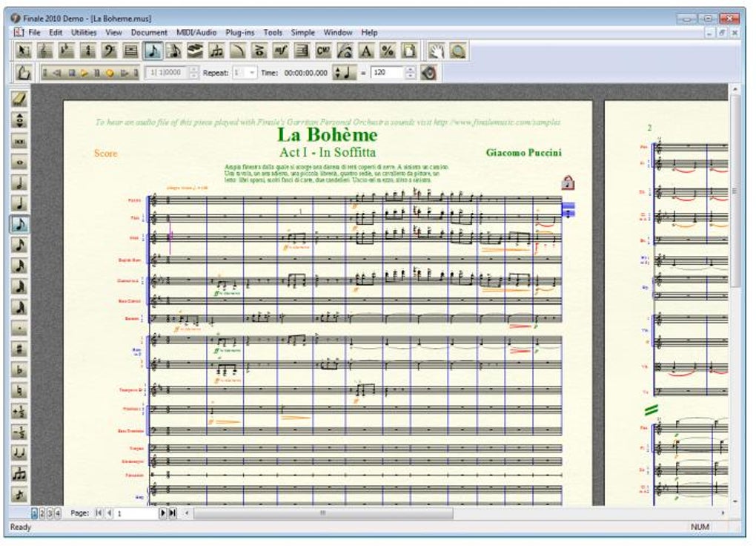Select the Tuplet tool in main toolbar
This screenshot has height=546, width=756.
pyautogui.click(x=216, y=50)
